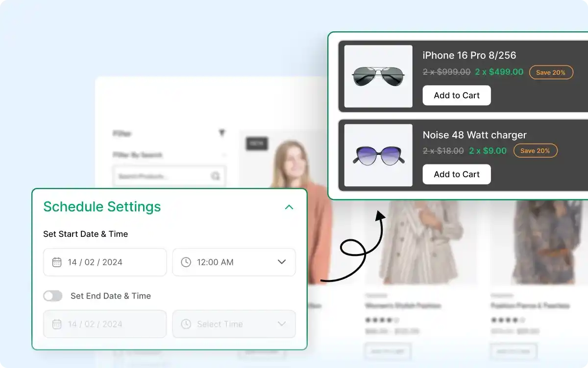
Task: Click the clock icon beside 12:00 AM
Action: click(x=187, y=262)
